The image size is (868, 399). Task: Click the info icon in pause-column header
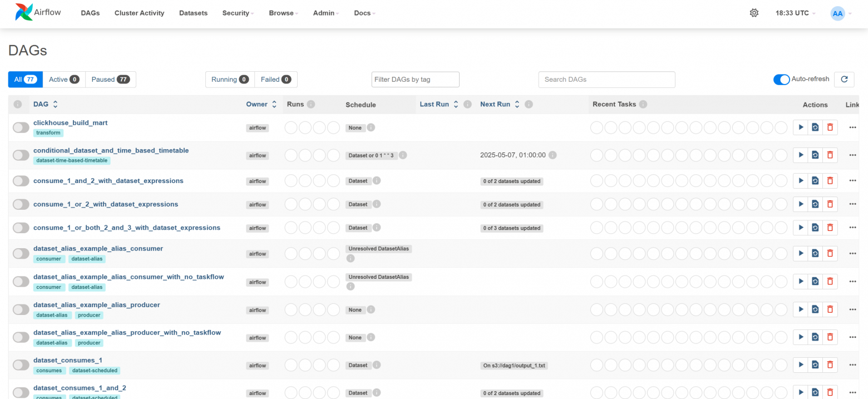tap(17, 104)
